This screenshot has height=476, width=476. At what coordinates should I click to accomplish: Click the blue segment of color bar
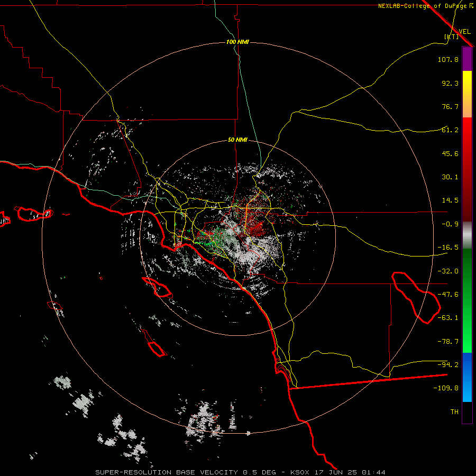click(x=467, y=377)
